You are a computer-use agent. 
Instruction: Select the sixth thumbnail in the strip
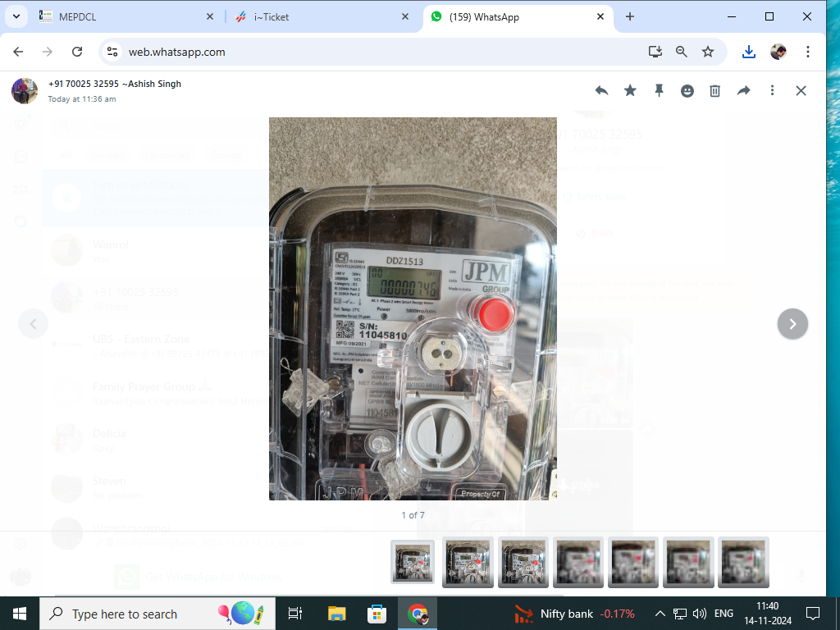point(688,562)
